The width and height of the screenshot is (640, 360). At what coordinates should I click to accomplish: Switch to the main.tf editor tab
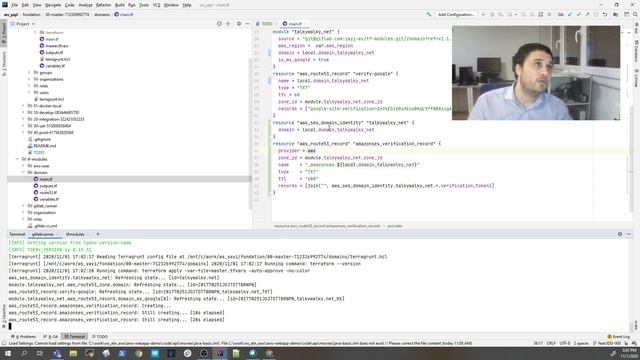294,24
